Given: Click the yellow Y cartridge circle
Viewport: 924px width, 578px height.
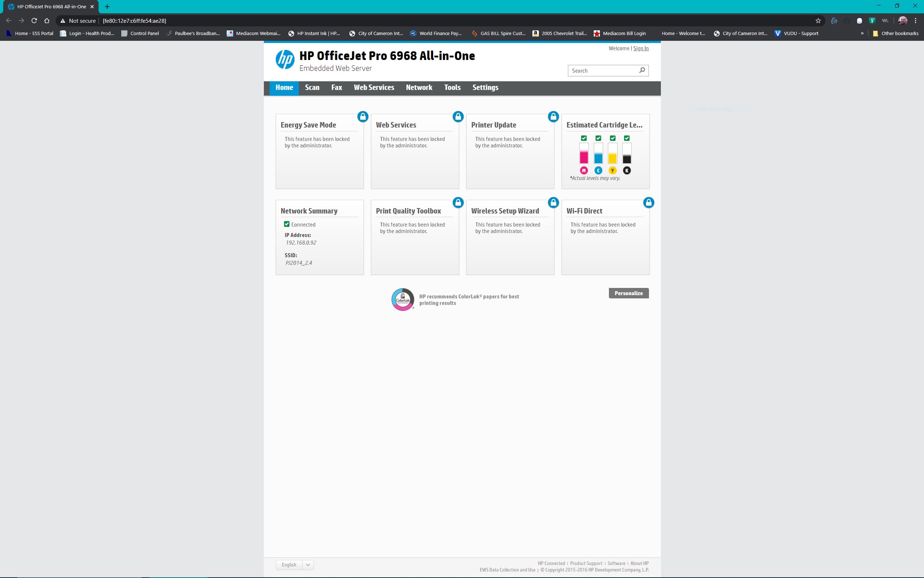Looking at the screenshot, I should click(613, 171).
